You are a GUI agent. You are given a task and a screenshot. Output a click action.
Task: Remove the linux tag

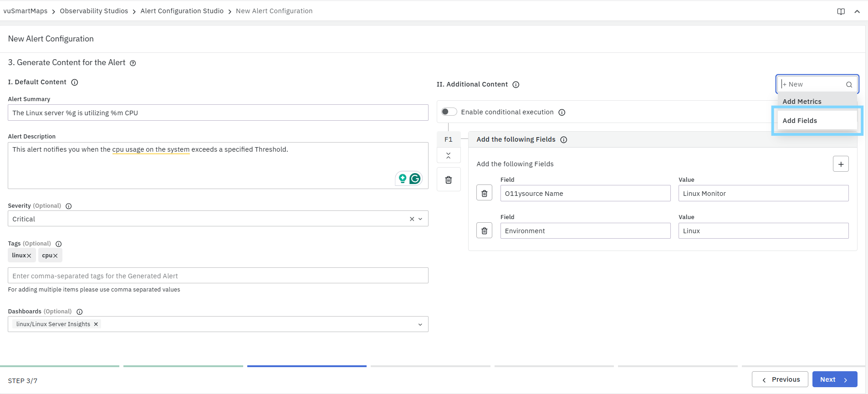coord(29,256)
